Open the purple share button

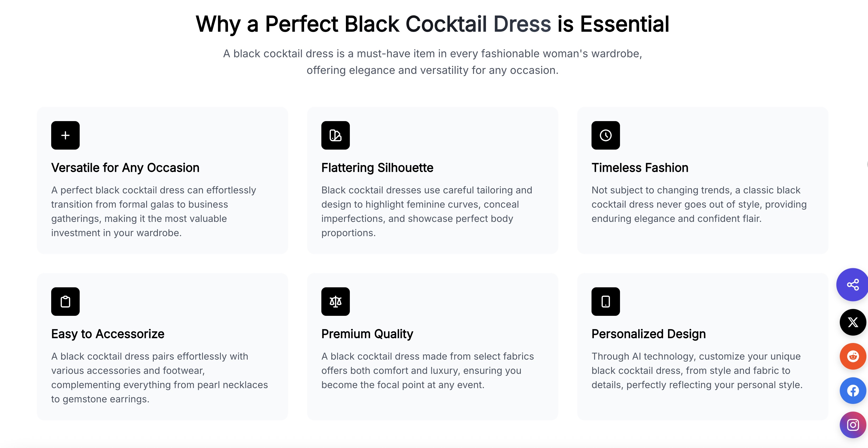(x=852, y=284)
